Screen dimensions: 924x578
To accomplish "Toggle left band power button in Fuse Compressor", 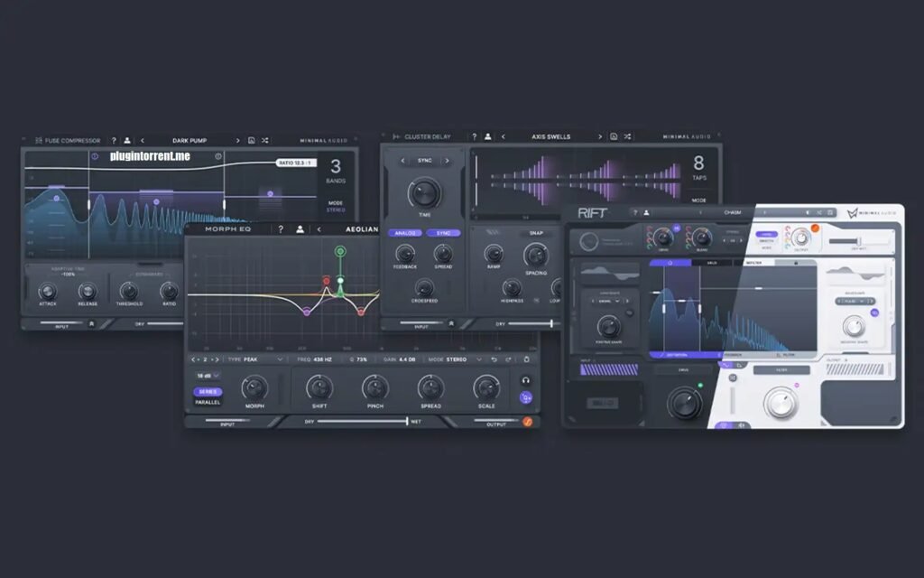I will (94, 156).
